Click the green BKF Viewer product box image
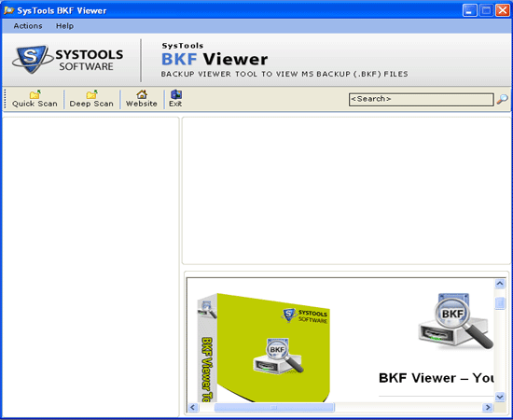The width and height of the screenshot is (513, 420). pyautogui.click(x=264, y=347)
